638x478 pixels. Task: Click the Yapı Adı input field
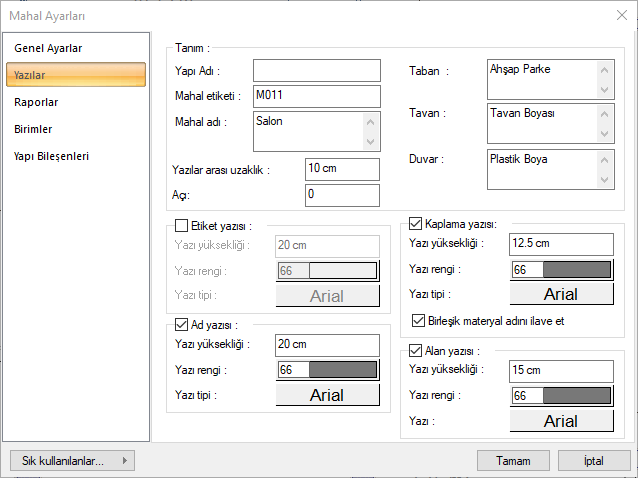(317, 70)
